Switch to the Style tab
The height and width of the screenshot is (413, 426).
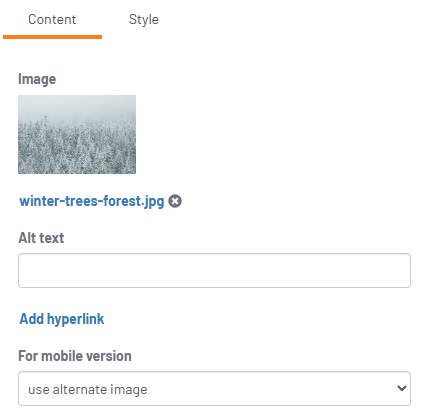pyautogui.click(x=144, y=19)
